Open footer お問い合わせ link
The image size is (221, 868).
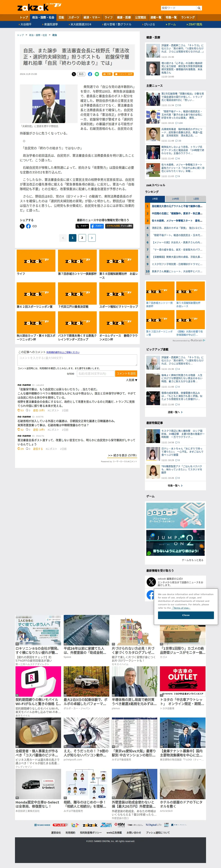(134, 833)
